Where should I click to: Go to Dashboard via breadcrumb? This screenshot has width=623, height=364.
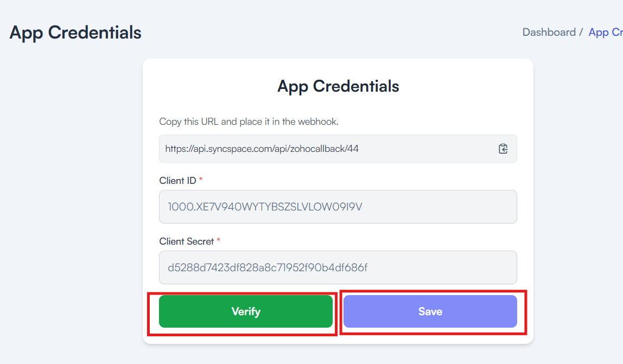click(x=549, y=32)
